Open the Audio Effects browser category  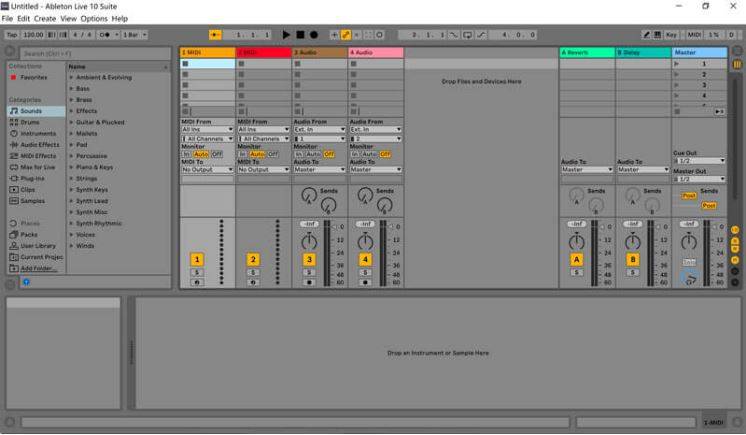[x=40, y=144]
